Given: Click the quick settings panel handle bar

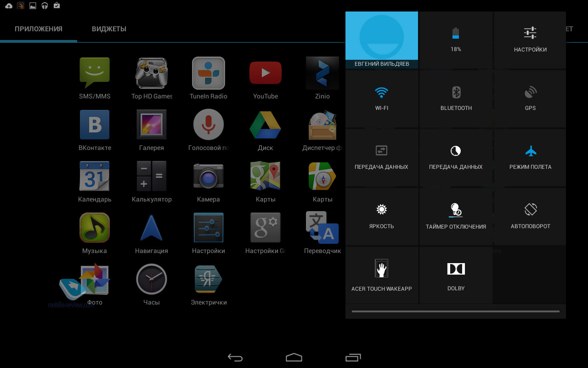Looking at the screenshot, I should [x=456, y=311].
